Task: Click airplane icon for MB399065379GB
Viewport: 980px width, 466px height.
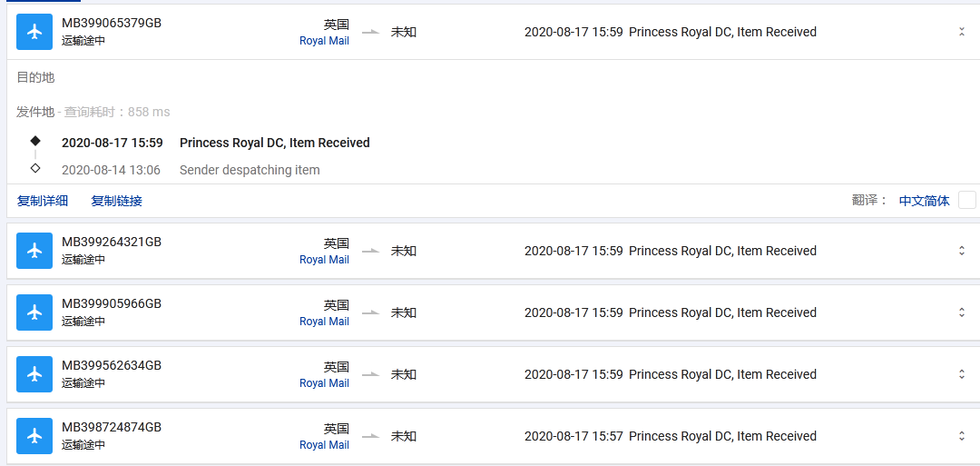Action: [34, 32]
